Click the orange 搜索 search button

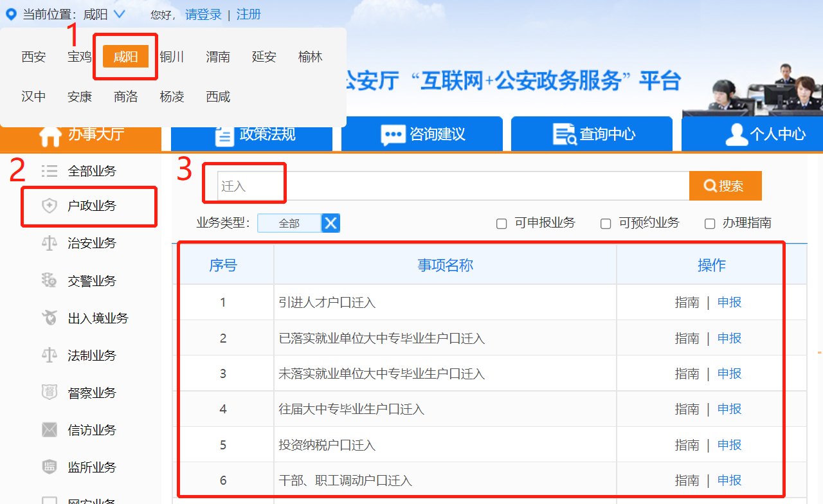tap(725, 186)
